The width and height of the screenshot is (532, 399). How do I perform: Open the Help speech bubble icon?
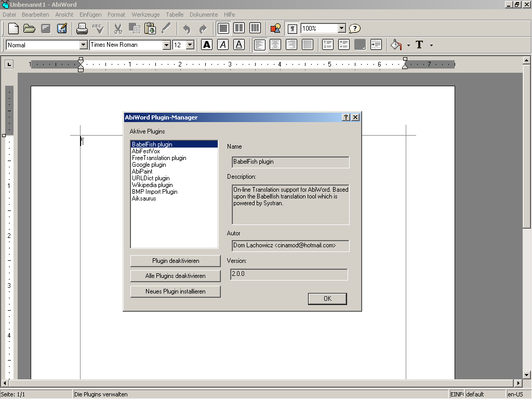pyautogui.click(x=354, y=29)
